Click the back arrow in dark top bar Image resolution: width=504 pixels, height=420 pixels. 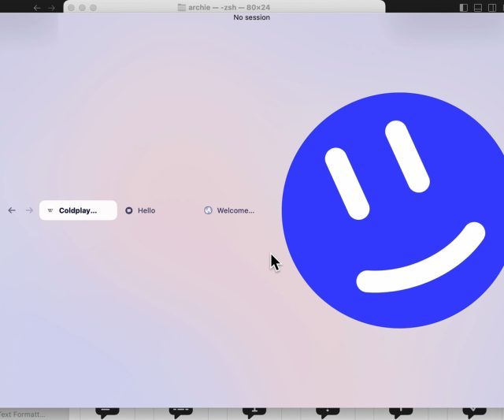point(37,8)
